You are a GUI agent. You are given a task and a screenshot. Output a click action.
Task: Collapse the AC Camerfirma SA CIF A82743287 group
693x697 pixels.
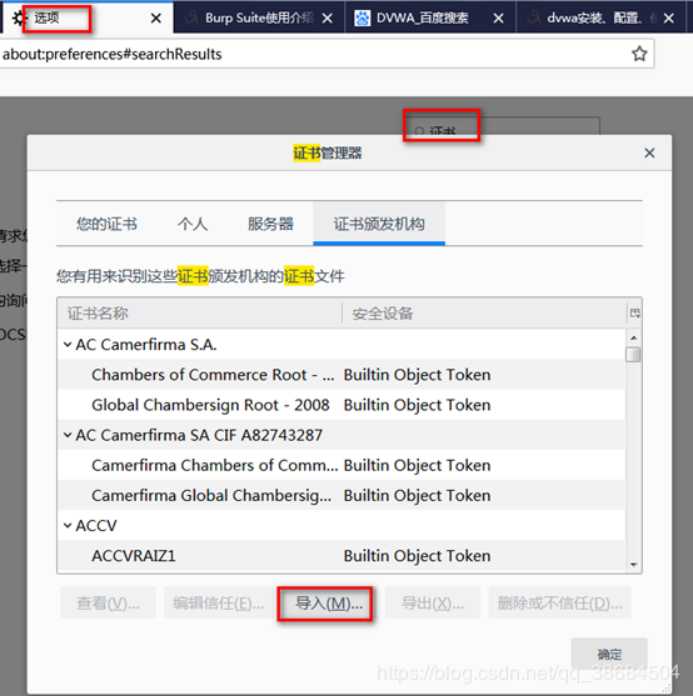(68, 435)
